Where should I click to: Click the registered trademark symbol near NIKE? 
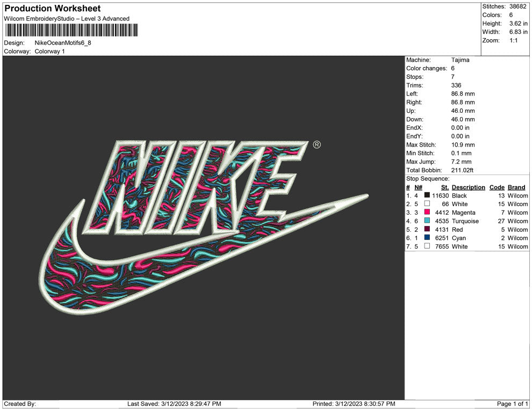(x=317, y=145)
